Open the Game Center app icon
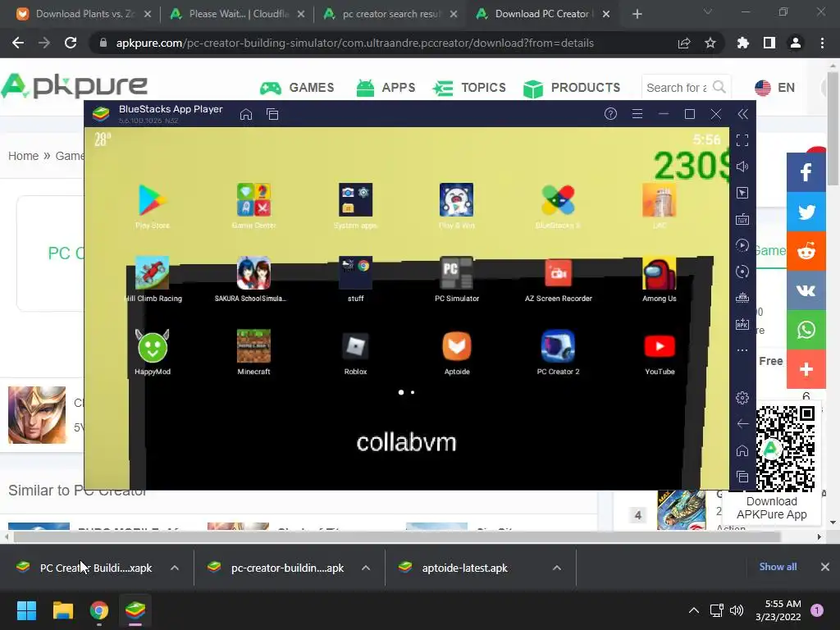 click(254, 200)
